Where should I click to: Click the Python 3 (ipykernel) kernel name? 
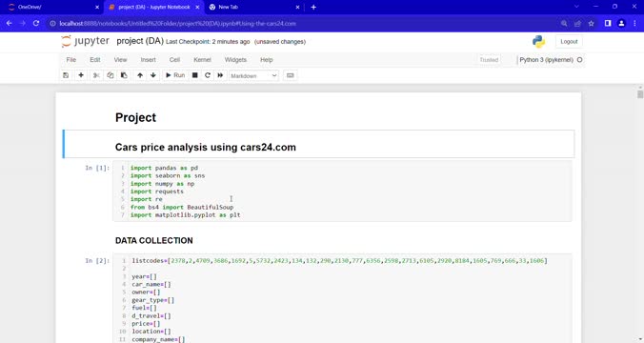pos(546,60)
